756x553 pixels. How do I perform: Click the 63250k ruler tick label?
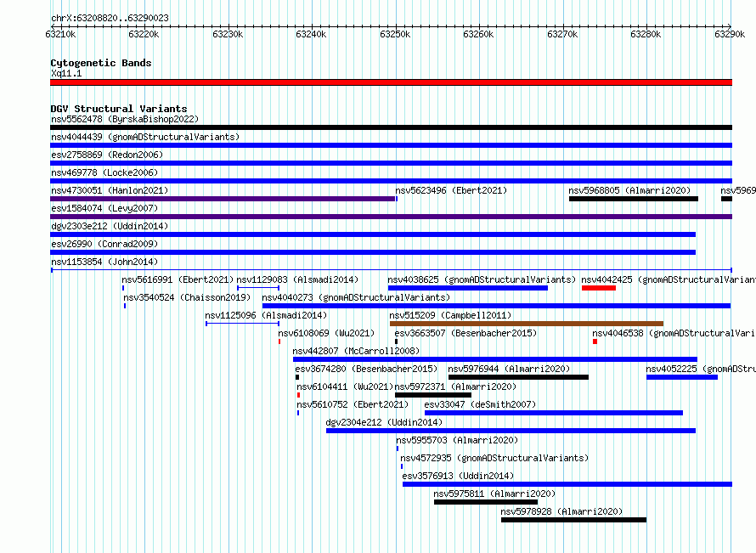pos(395,34)
